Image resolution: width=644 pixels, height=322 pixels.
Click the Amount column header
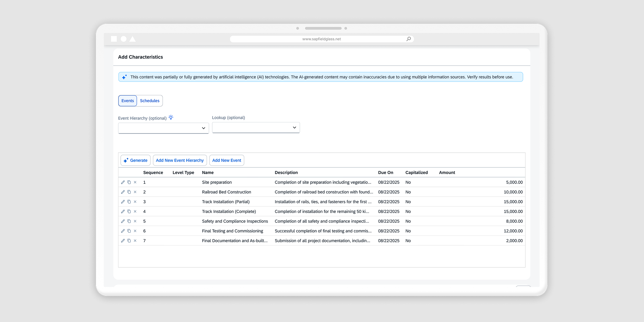pyautogui.click(x=447, y=172)
